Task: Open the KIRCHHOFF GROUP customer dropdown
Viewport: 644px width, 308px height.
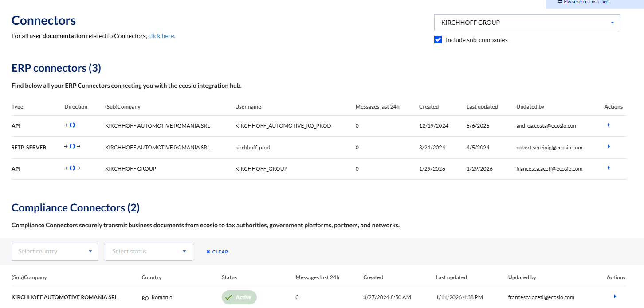Action: point(527,23)
